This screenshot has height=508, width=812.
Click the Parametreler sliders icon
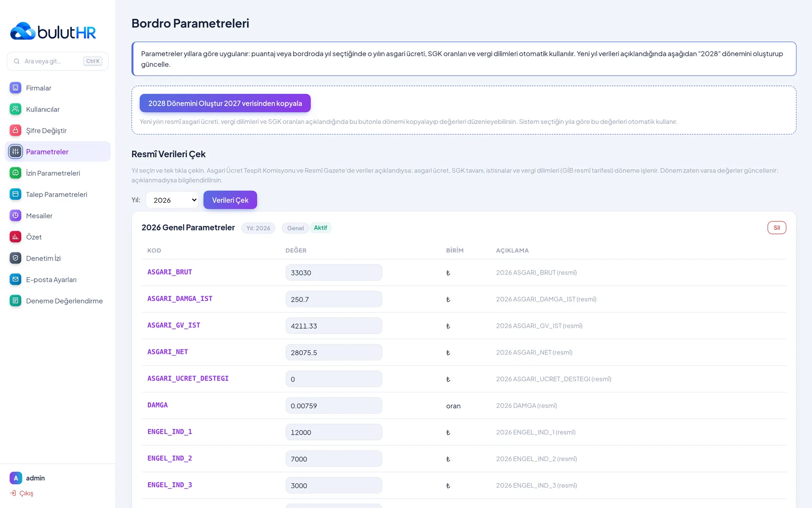click(15, 151)
